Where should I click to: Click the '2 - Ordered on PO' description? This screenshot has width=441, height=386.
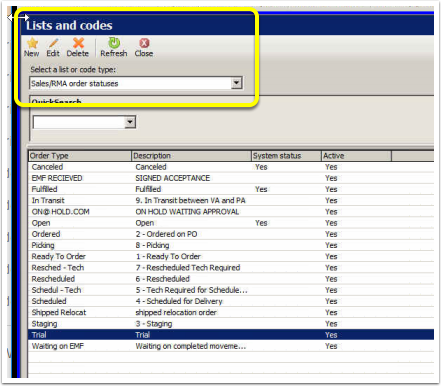pyautogui.click(x=166, y=234)
